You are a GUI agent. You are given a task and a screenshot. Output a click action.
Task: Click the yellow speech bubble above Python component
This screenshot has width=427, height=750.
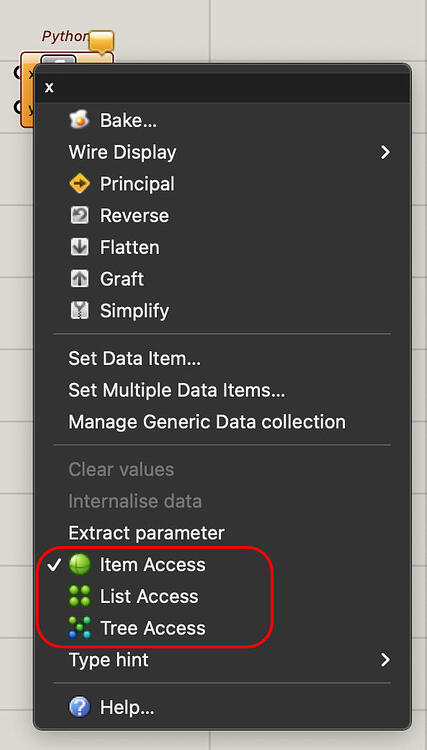(x=101, y=42)
